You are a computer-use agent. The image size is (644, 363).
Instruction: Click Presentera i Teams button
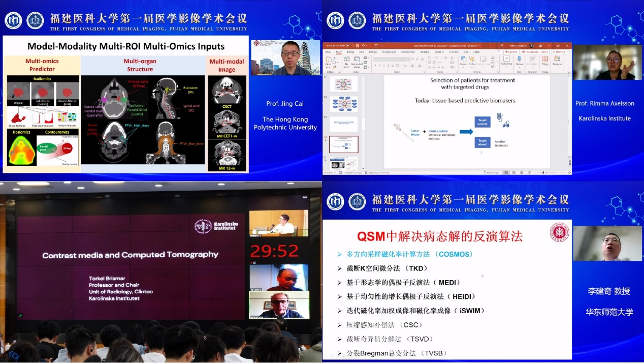535,51
